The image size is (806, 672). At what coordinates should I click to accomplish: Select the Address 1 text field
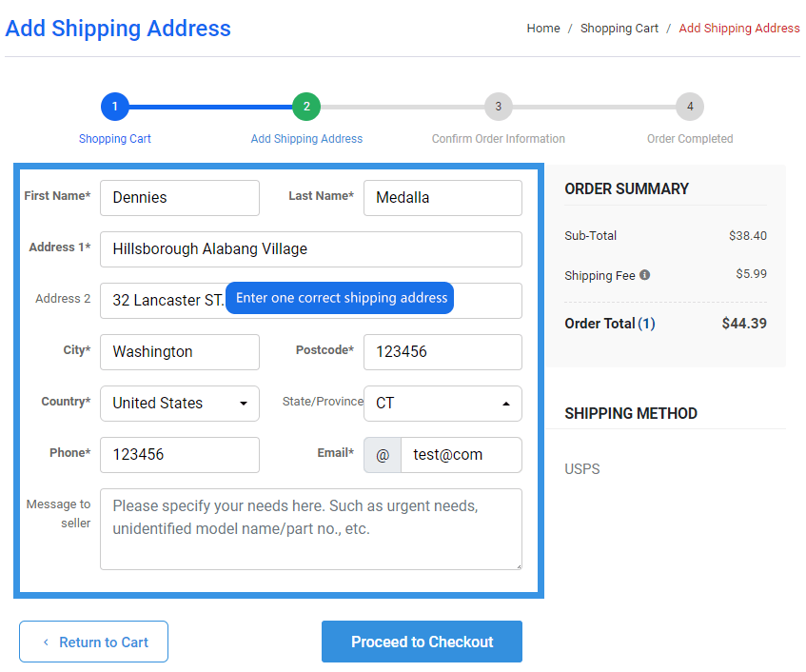[311, 249]
